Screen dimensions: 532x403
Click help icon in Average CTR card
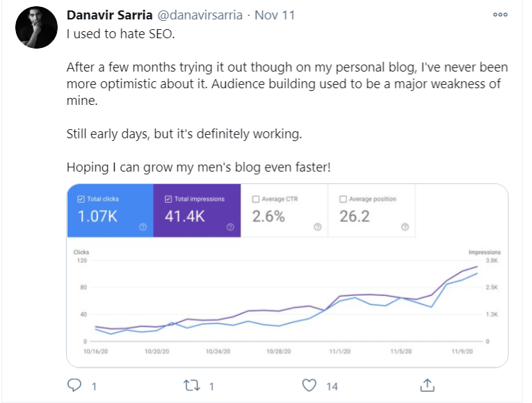click(318, 227)
